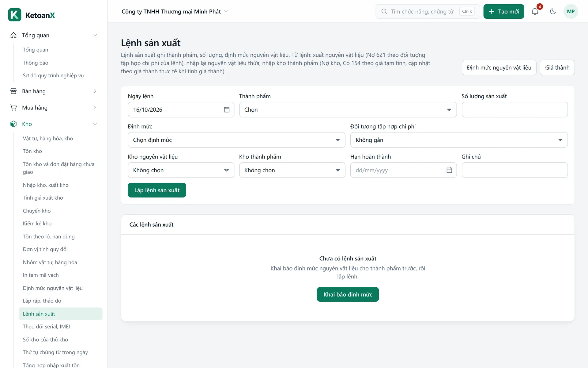This screenshot has height=368, width=588.
Task: Click Định mức nguyên vật liệu header button
Action: tap(499, 67)
